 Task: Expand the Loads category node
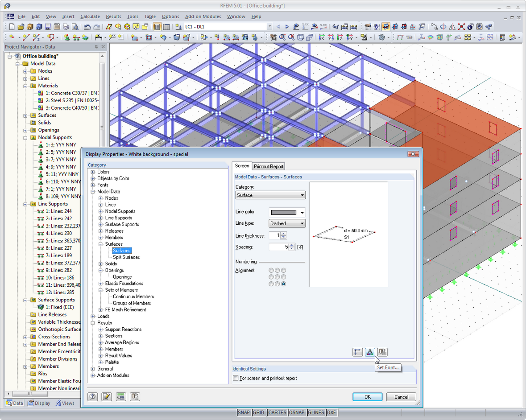(93, 317)
